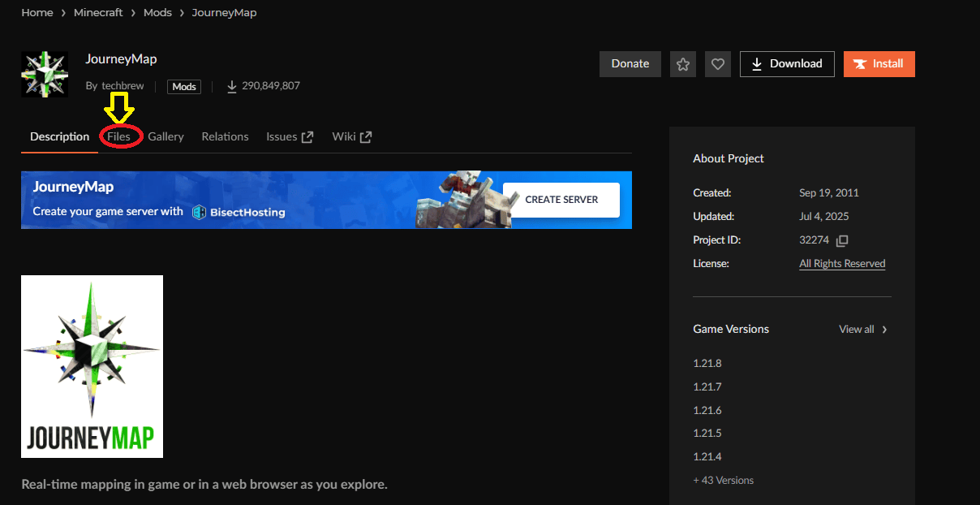Click the All Rights Reserved license link
This screenshot has height=505, width=980.
tap(842, 264)
